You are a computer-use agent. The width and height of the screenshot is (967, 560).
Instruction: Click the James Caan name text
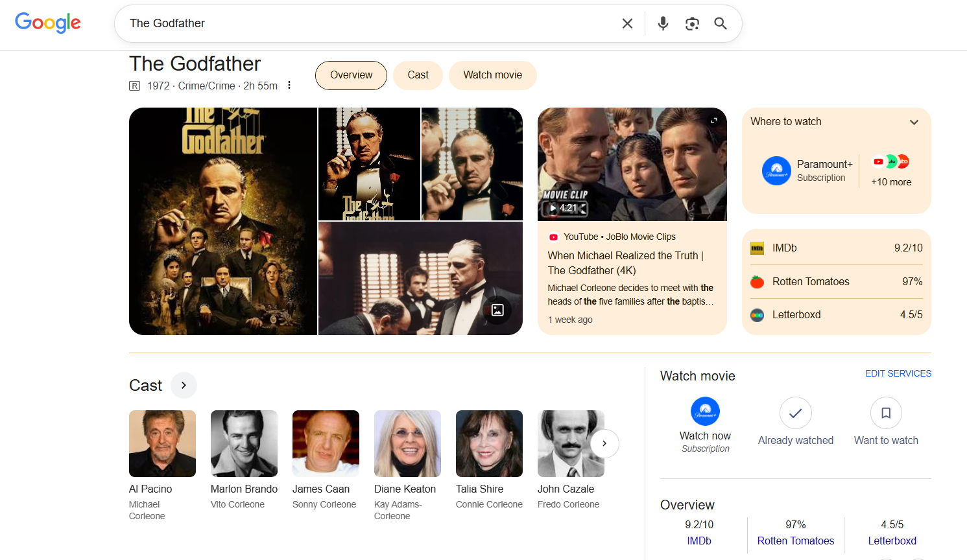pyautogui.click(x=321, y=489)
